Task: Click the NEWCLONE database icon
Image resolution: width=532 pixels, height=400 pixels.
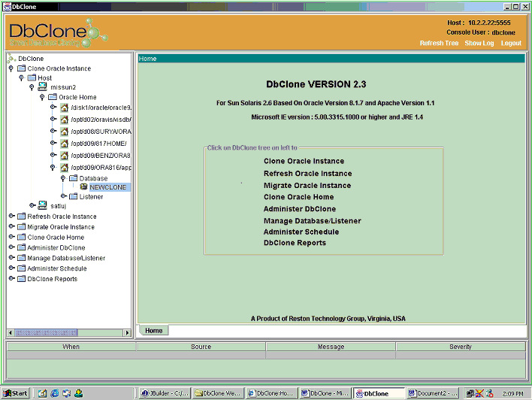Action: click(84, 186)
